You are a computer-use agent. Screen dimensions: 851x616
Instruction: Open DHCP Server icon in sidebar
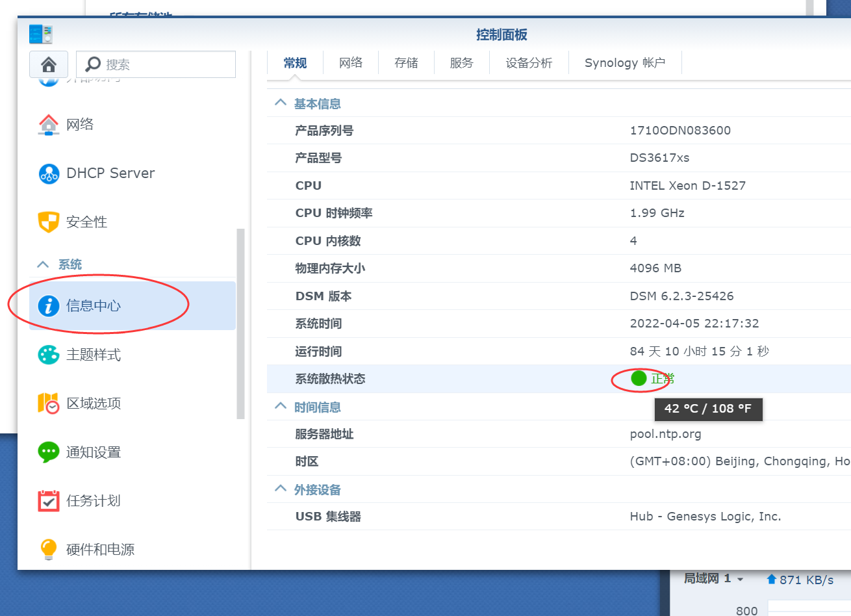pos(49,173)
